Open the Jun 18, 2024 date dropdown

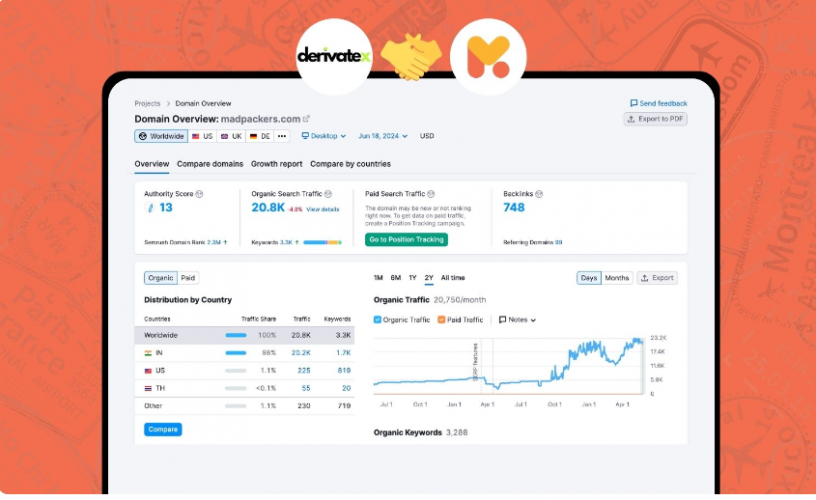point(382,136)
